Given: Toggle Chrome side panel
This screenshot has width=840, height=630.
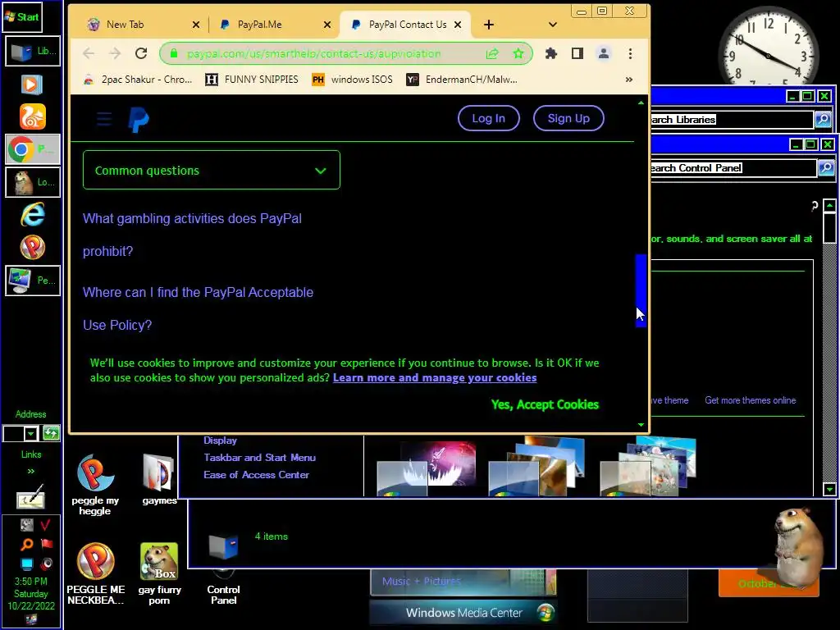Looking at the screenshot, I should click(577, 53).
